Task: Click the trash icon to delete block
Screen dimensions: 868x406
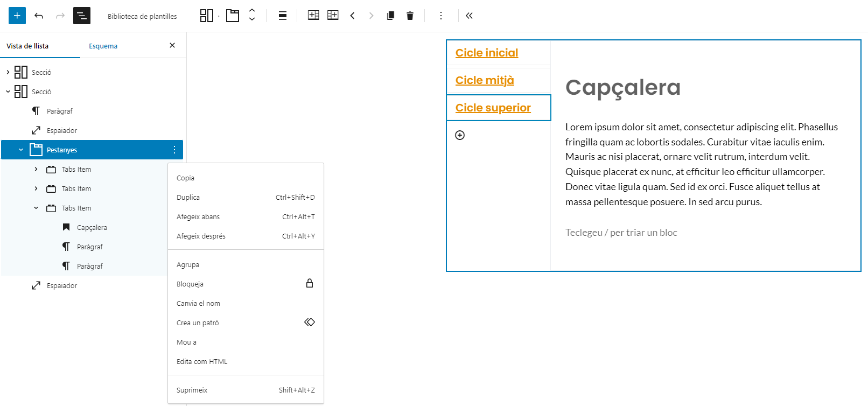Action: click(410, 16)
